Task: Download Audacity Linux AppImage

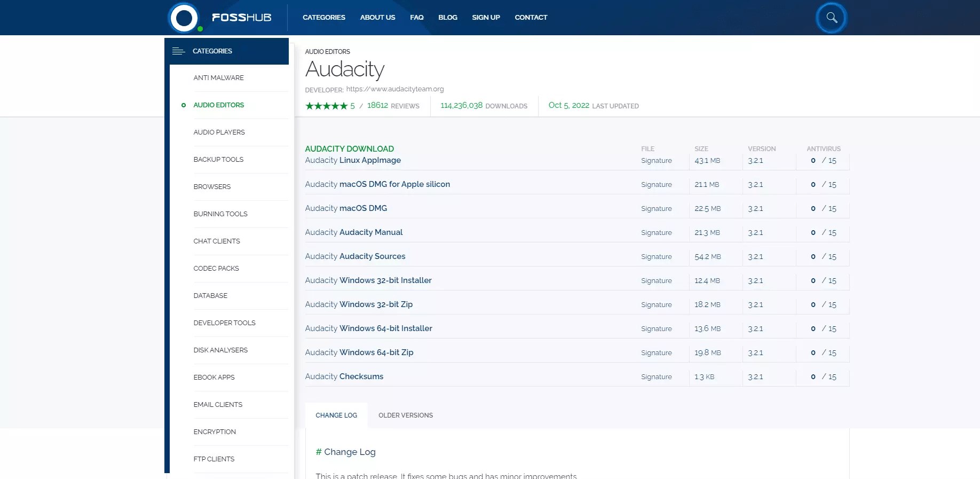Action: coord(353,160)
